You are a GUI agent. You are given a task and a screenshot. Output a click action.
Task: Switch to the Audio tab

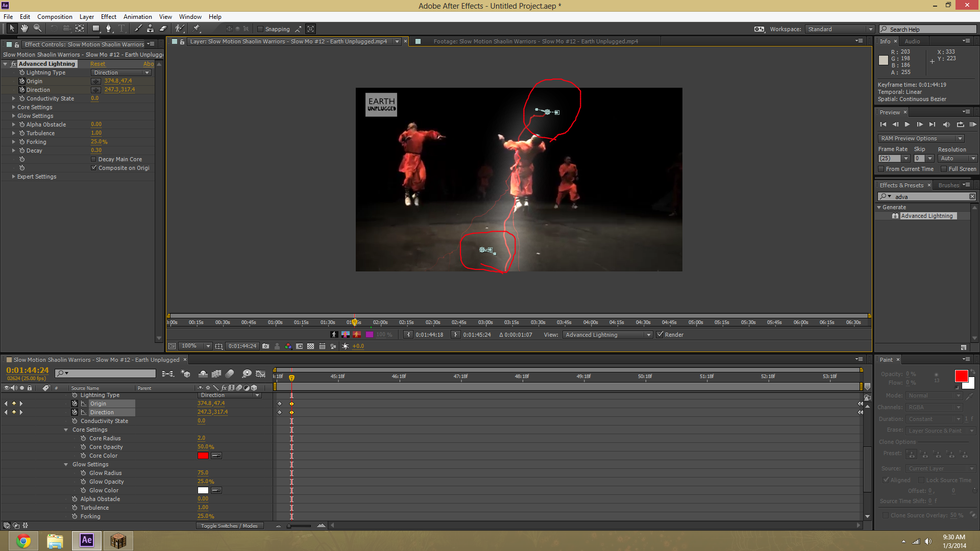(x=912, y=41)
